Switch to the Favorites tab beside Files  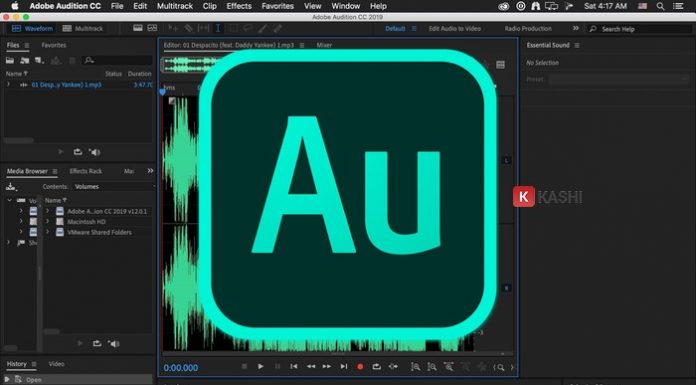54,45
